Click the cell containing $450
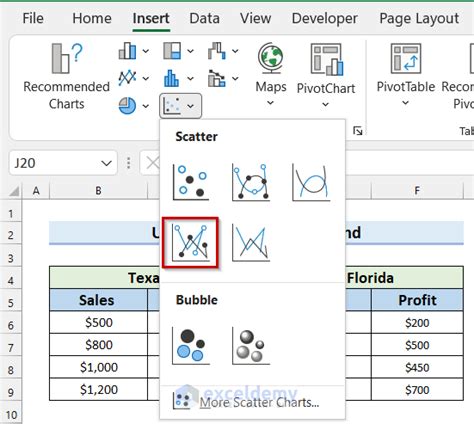This screenshot has height=424, width=474. click(417, 367)
